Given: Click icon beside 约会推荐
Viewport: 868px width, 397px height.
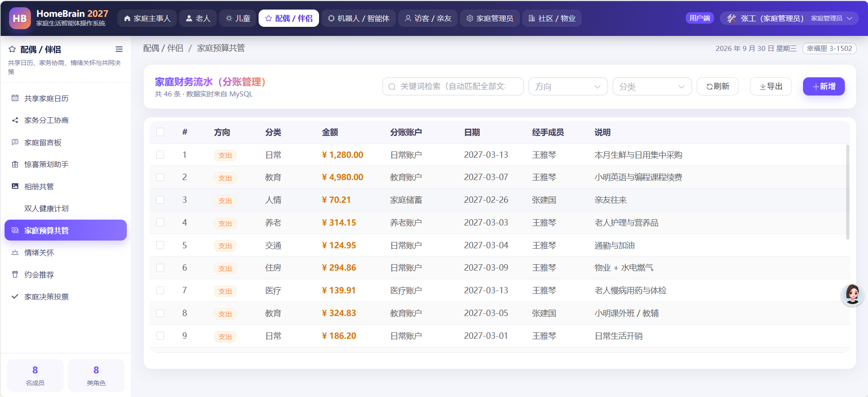Looking at the screenshot, I should 15,275.
